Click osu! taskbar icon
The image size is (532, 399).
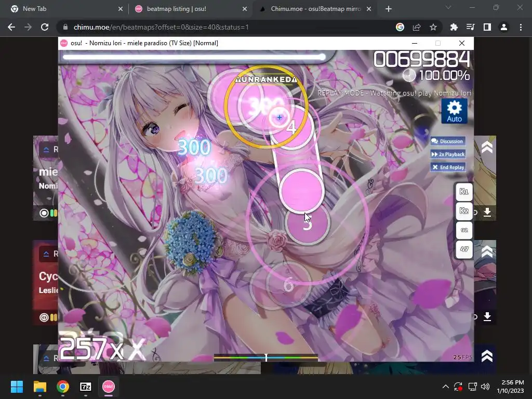click(x=109, y=387)
